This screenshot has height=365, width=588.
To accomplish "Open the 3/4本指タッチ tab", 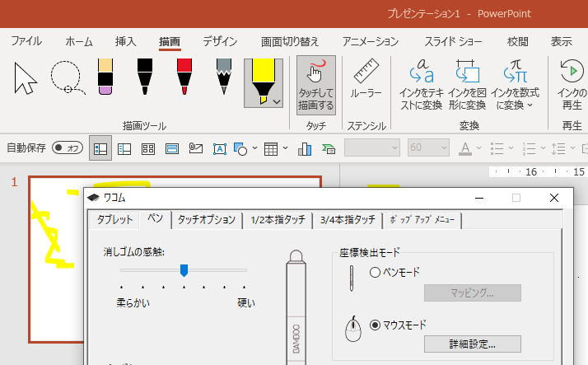I will point(348,219).
